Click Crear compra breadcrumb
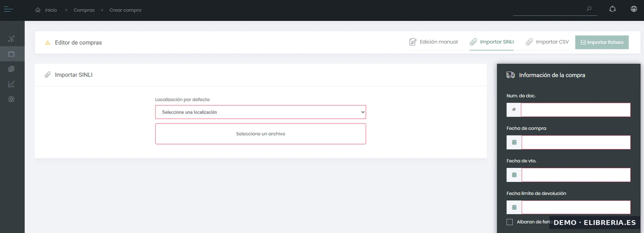The image size is (644, 233). click(125, 10)
